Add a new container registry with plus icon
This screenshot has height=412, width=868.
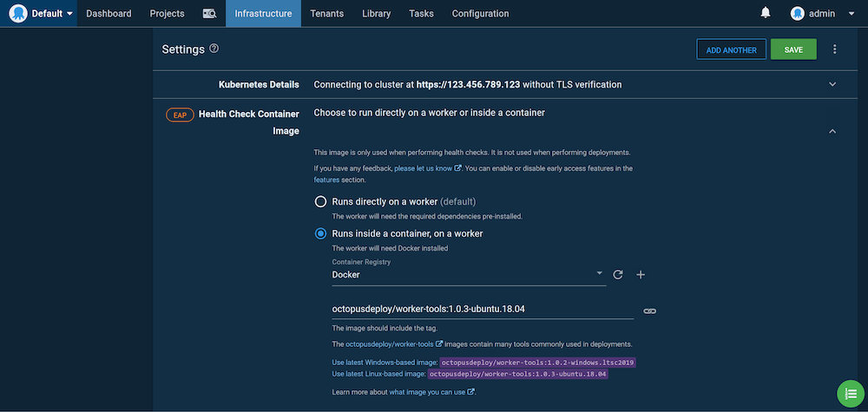pos(641,275)
